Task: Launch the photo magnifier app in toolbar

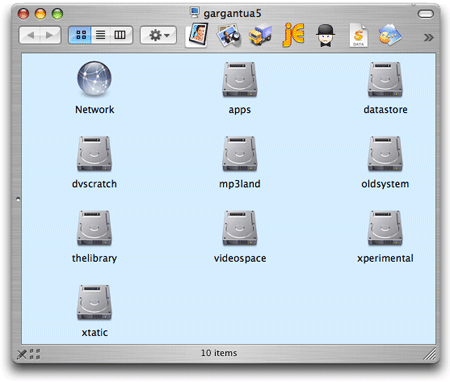Action: [x=228, y=35]
